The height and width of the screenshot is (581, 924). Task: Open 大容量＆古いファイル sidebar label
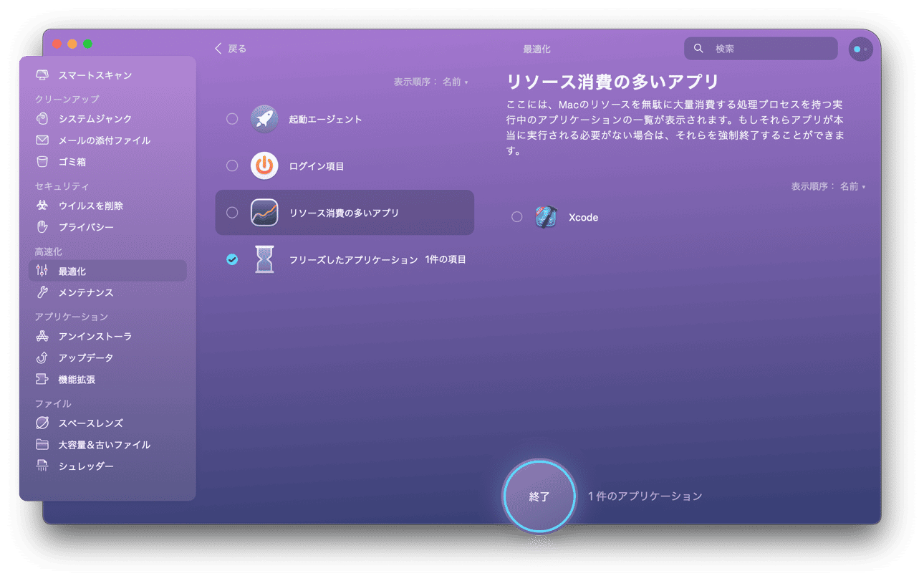(x=105, y=444)
